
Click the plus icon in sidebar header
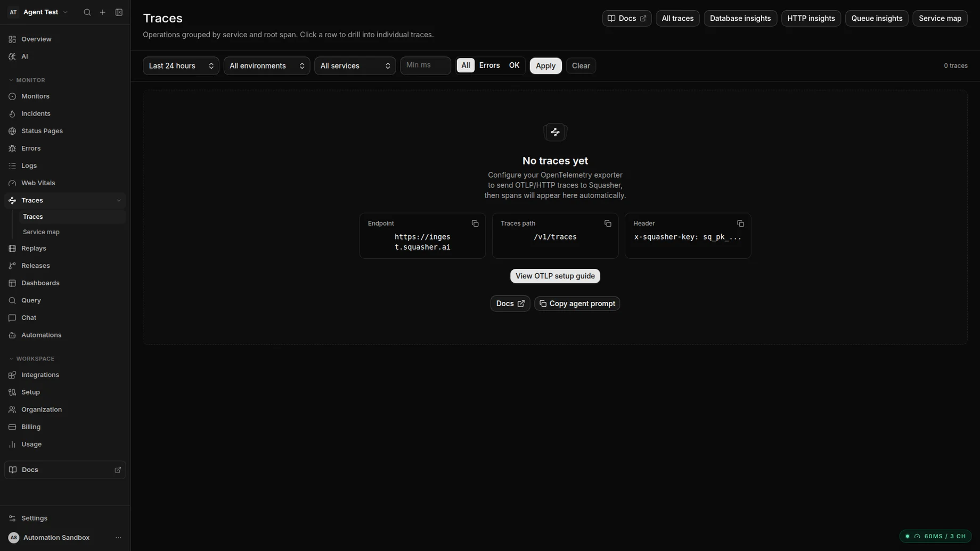pos(103,12)
